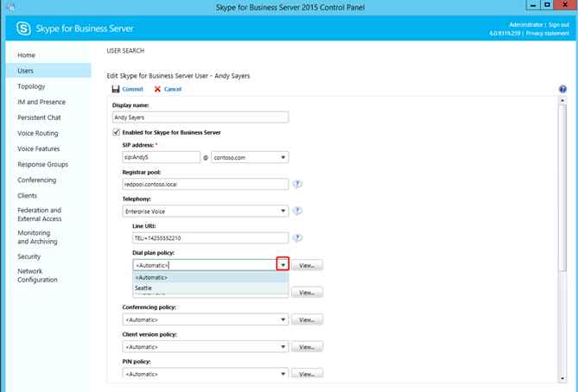The image size is (578, 392).
Task: Open Topology in the sidebar
Action: click(31, 86)
